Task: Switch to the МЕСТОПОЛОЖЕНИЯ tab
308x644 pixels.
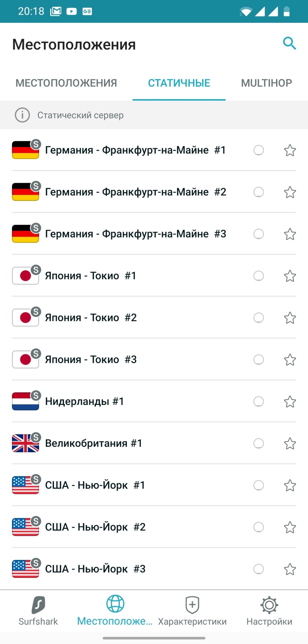Action: click(x=66, y=83)
